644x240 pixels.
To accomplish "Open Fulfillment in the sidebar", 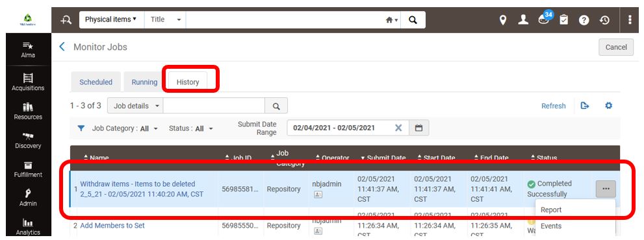I will pos(28,169).
